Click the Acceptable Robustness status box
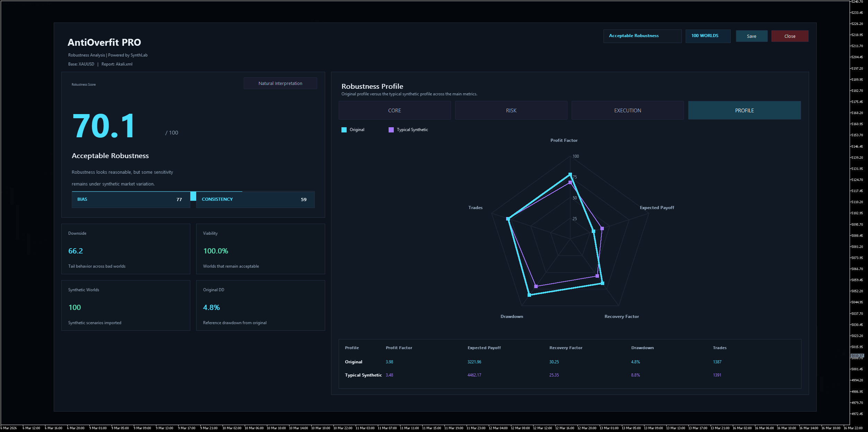This screenshot has height=432, width=868. (x=642, y=36)
